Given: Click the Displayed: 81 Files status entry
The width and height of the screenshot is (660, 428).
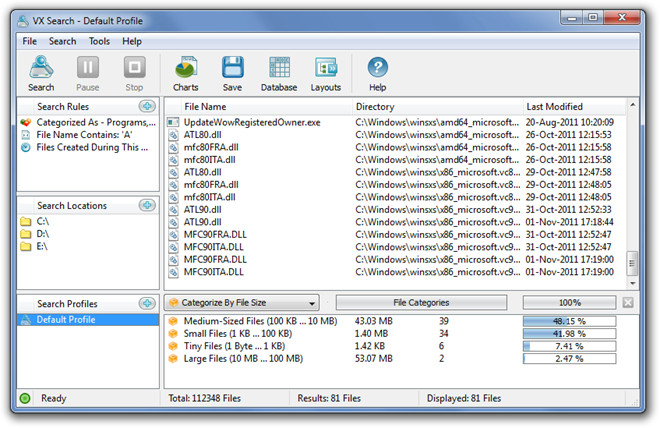Looking at the screenshot, I should (464, 398).
